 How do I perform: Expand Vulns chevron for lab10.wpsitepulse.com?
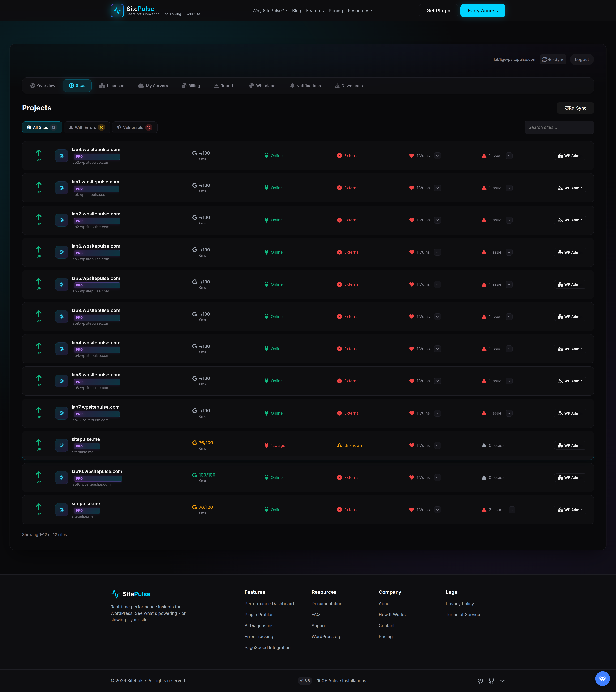[x=437, y=477]
